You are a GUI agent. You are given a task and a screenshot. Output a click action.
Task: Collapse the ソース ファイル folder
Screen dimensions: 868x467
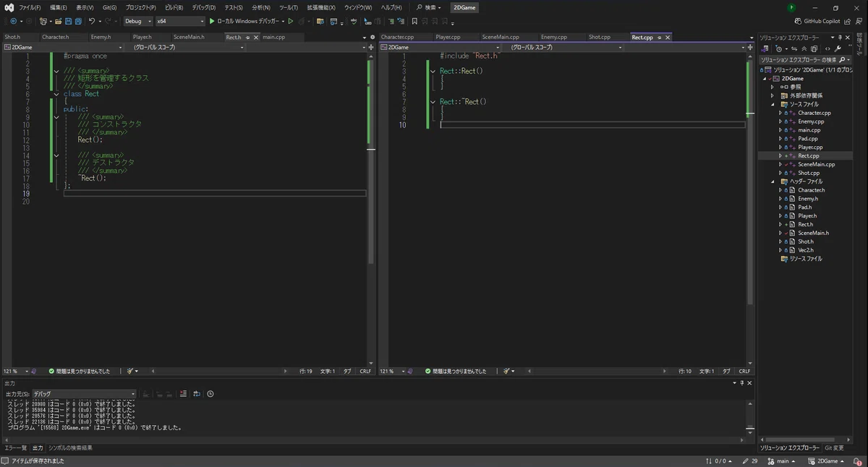click(x=772, y=104)
